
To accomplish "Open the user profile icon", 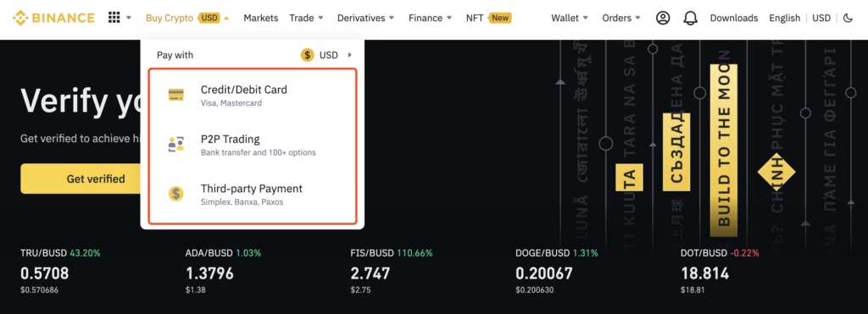I will tap(663, 18).
